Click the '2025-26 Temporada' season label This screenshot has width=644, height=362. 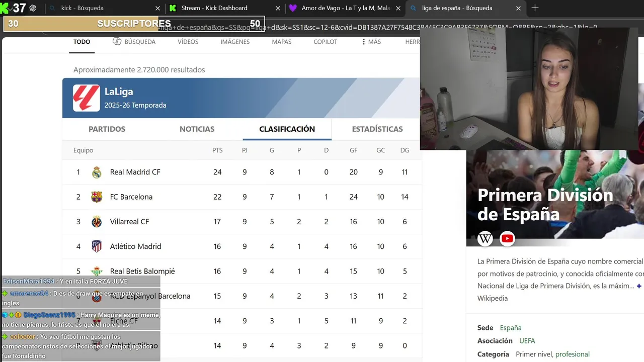(x=135, y=105)
